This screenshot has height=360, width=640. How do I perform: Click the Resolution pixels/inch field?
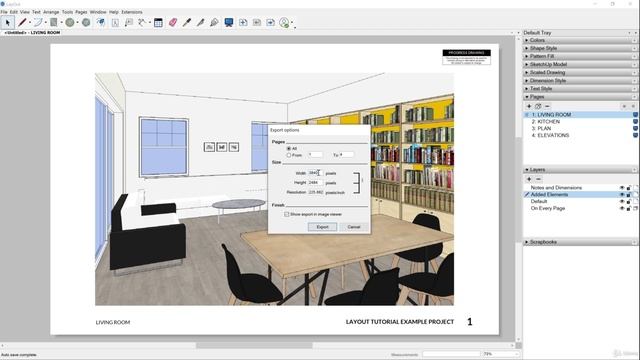pos(316,192)
